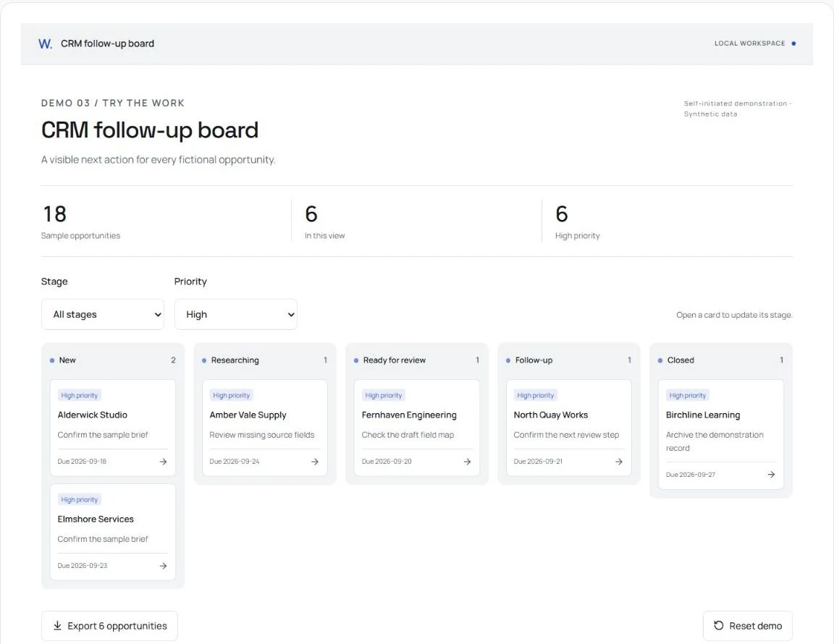
Task: Open Elmshore Services card arrow
Action: point(164,566)
